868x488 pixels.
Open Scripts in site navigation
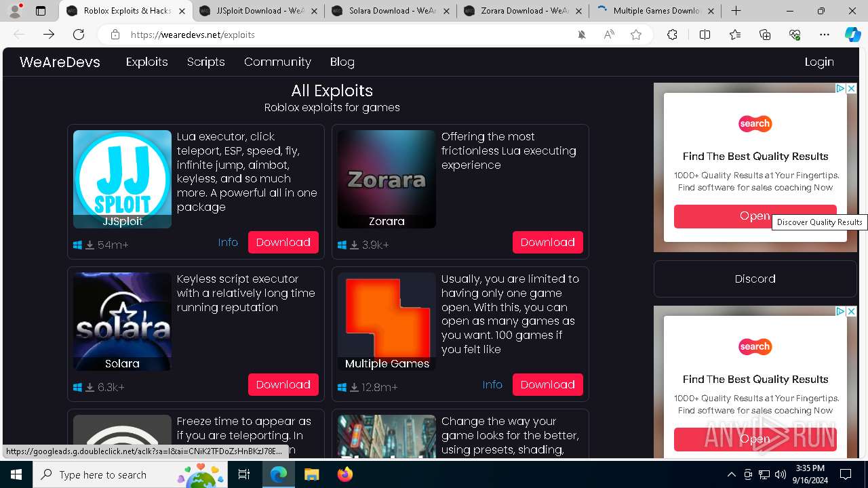(x=205, y=62)
